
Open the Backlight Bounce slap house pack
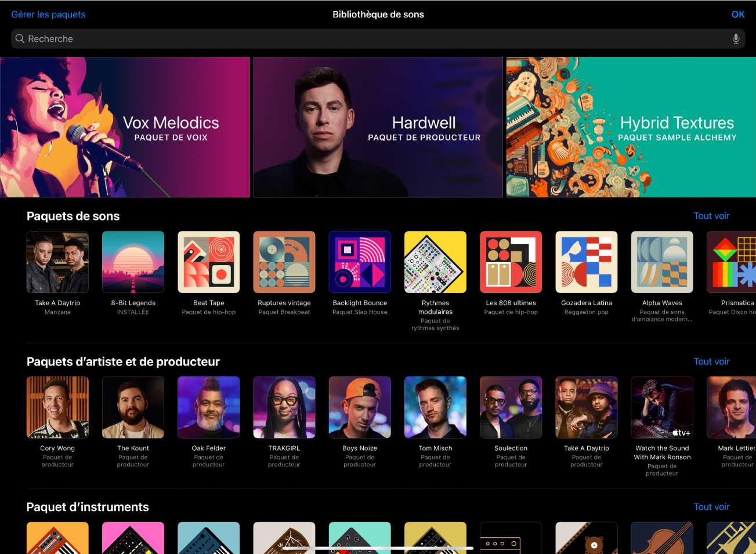click(x=360, y=262)
